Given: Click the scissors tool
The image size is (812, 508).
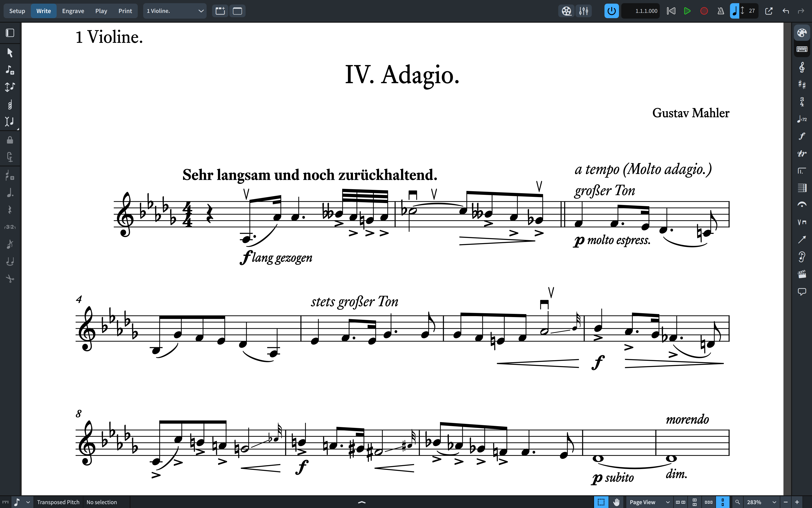Looking at the screenshot, I should (x=10, y=278).
